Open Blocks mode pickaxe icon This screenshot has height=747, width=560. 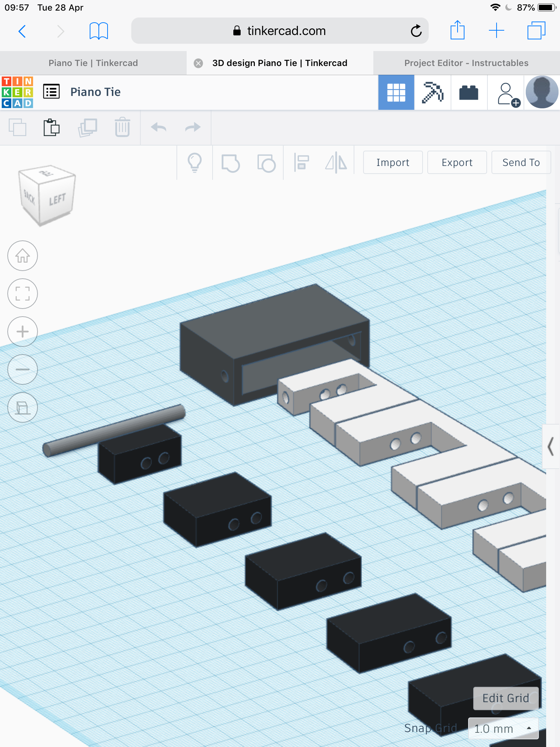click(x=433, y=92)
